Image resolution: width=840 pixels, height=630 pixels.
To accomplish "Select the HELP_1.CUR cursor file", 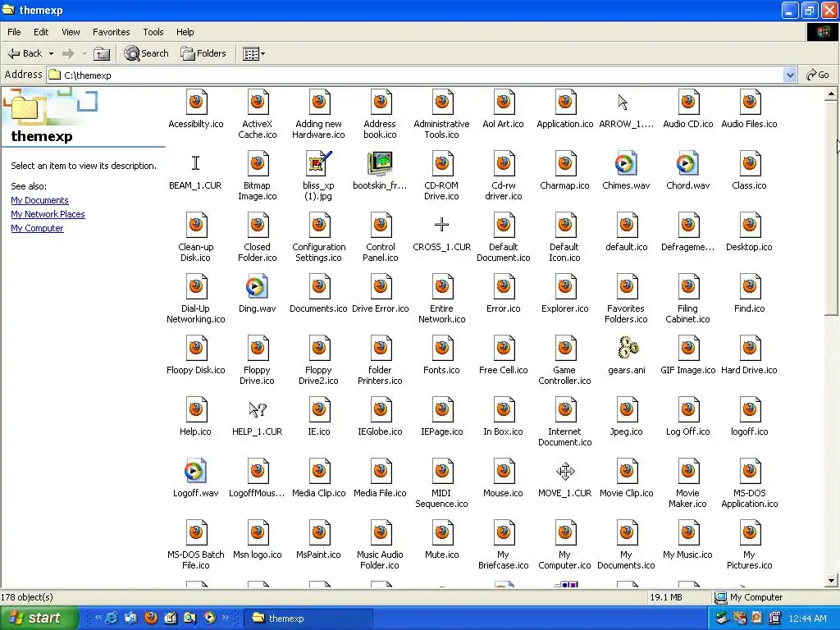I will [x=257, y=410].
